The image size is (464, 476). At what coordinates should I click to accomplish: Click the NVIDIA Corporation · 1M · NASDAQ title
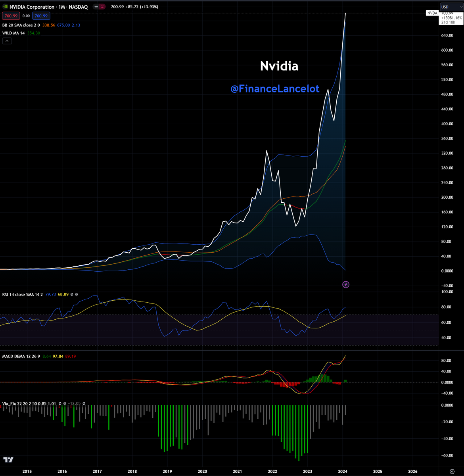pos(48,7)
